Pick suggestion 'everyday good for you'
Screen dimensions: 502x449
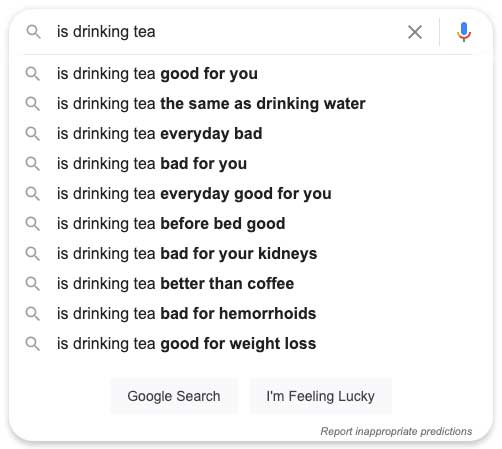[x=248, y=194]
